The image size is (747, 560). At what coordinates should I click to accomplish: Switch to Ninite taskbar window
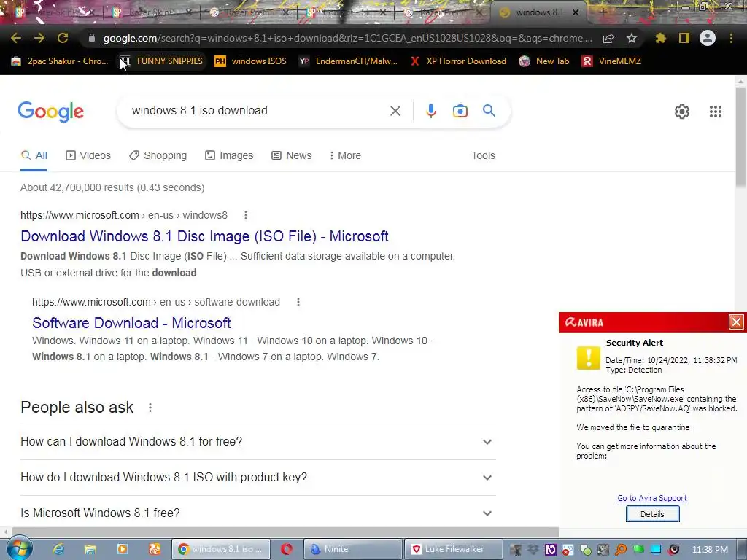[x=353, y=549]
